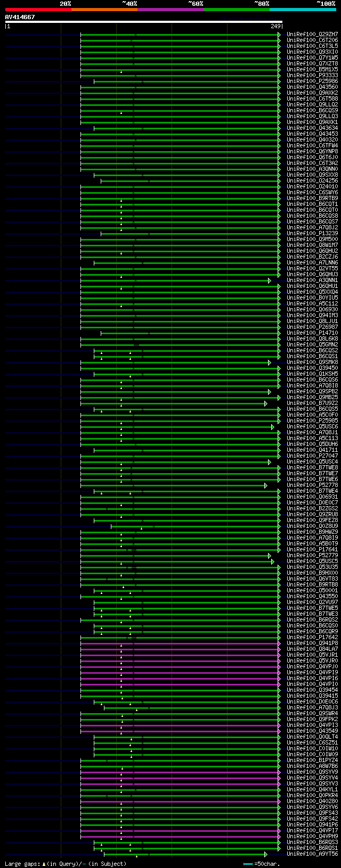This screenshot has width=341, height=868.
Task: Click UniRef100_B9RTB9 label
Action: coord(312,199)
